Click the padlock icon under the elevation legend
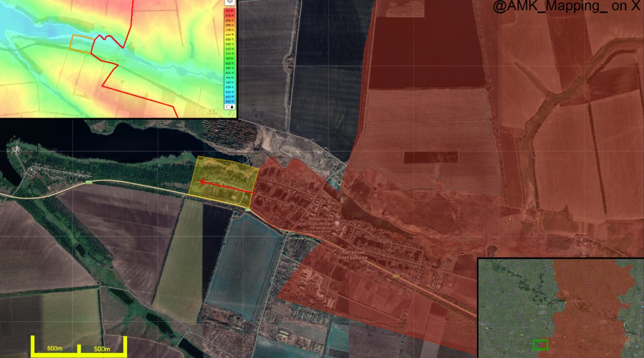 tap(232, 107)
